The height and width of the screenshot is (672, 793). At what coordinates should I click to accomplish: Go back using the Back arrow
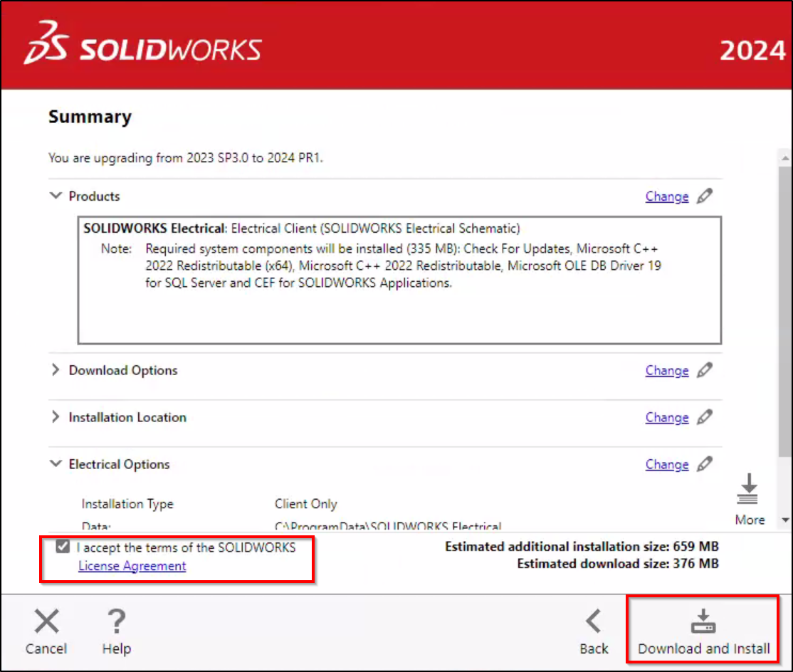594,621
